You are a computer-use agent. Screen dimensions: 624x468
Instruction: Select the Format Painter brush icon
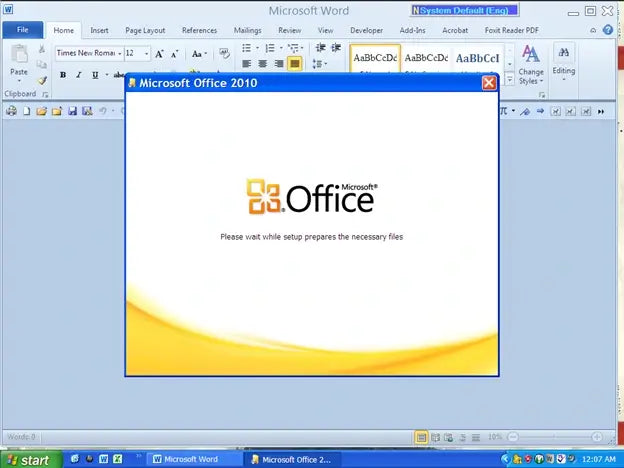(x=42, y=80)
